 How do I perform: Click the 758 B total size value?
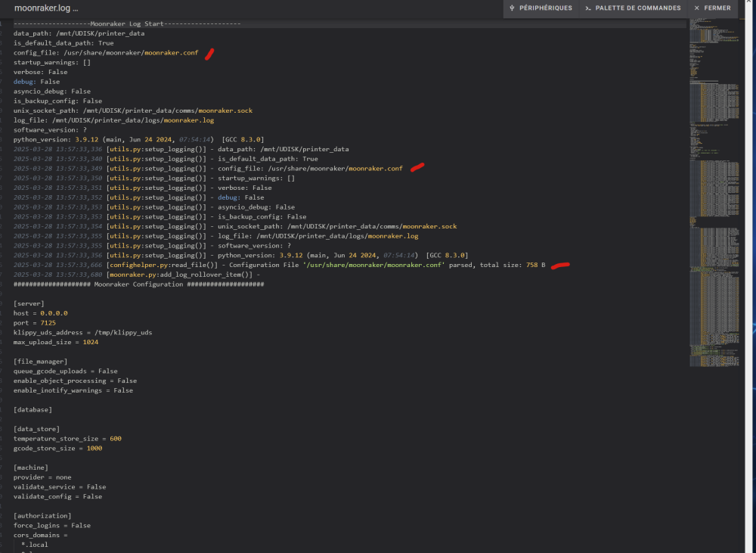coord(535,266)
